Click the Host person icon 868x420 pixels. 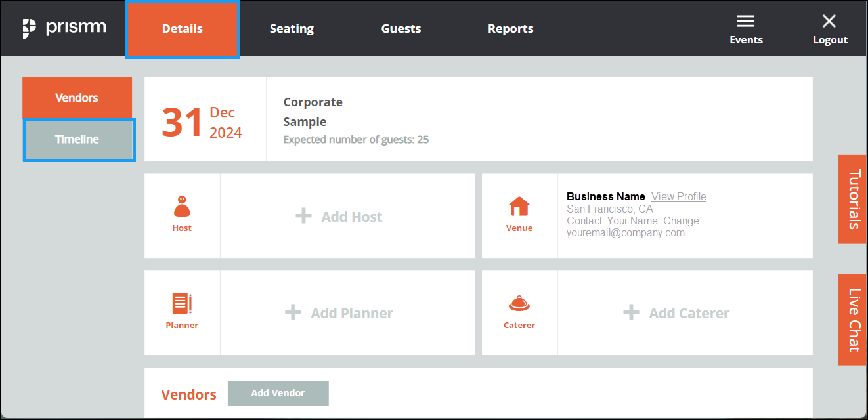tap(182, 206)
